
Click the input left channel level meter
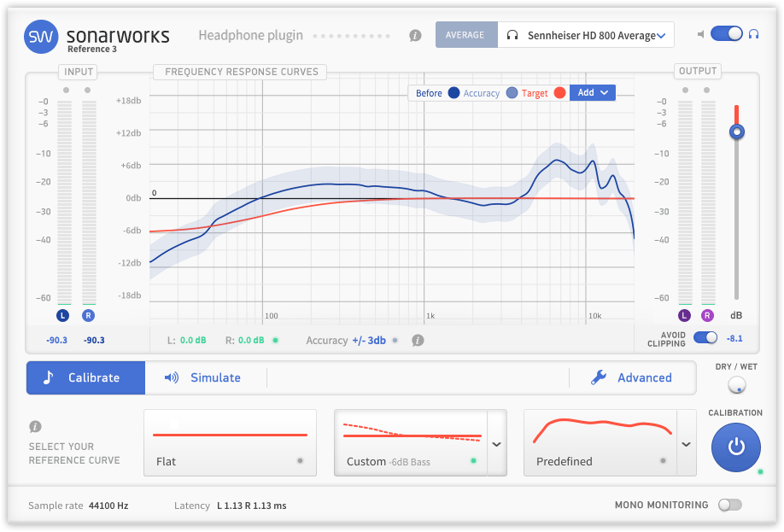tap(64, 202)
